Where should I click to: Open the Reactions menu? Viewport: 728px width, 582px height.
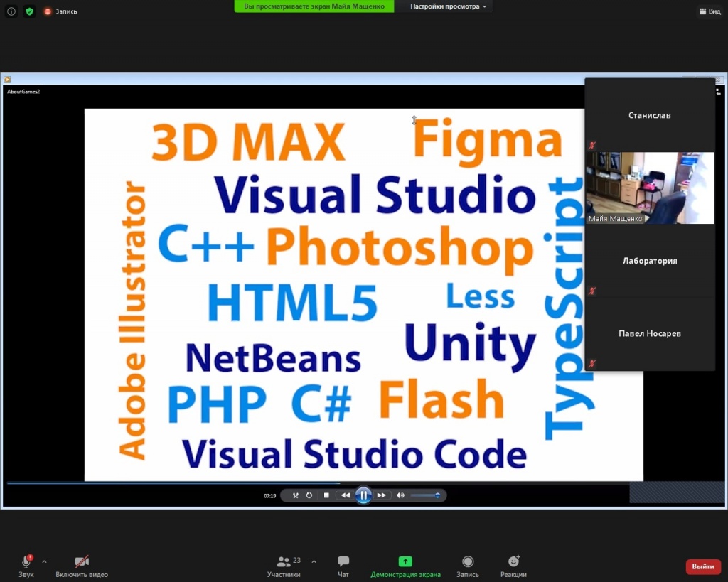click(513, 566)
